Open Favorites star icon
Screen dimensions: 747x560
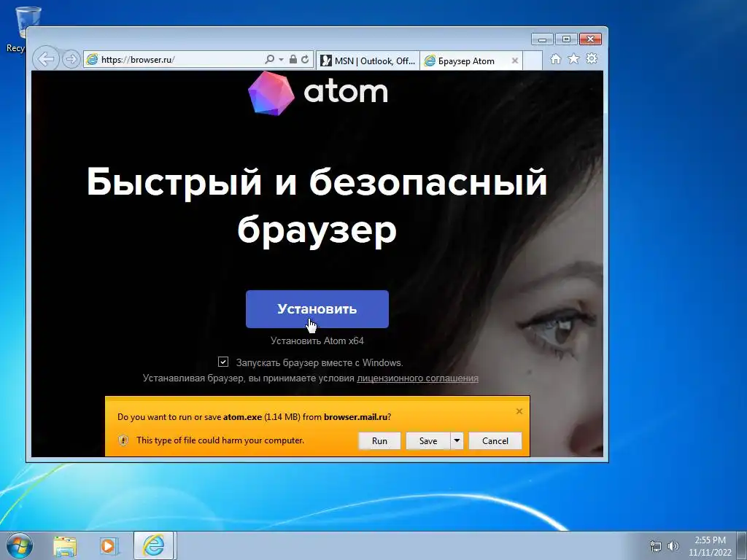click(x=573, y=59)
